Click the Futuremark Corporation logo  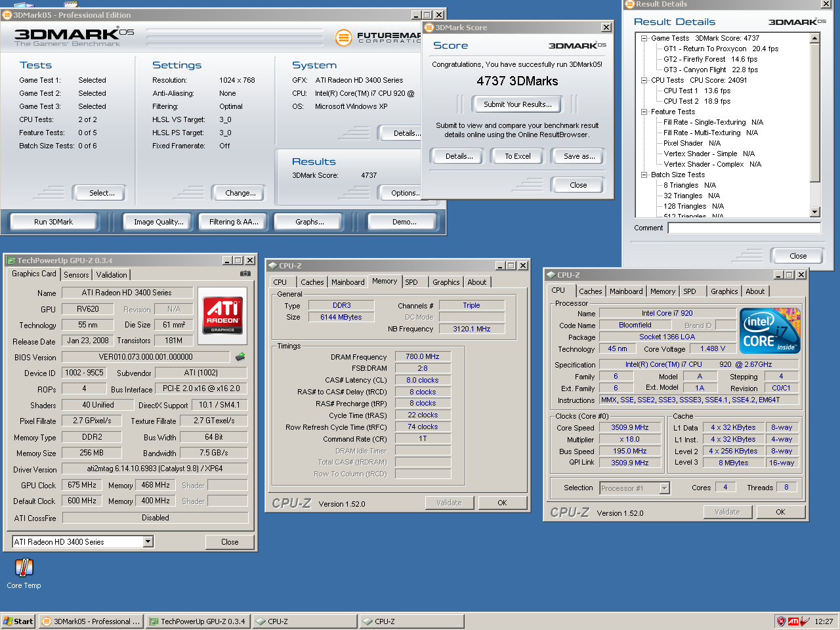pos(378,37)
